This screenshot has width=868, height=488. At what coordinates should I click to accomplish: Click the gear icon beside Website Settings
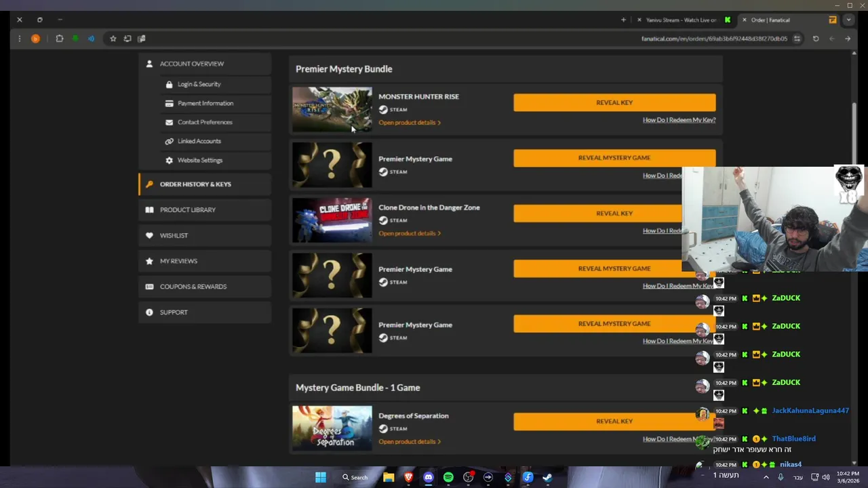[169, 160]
